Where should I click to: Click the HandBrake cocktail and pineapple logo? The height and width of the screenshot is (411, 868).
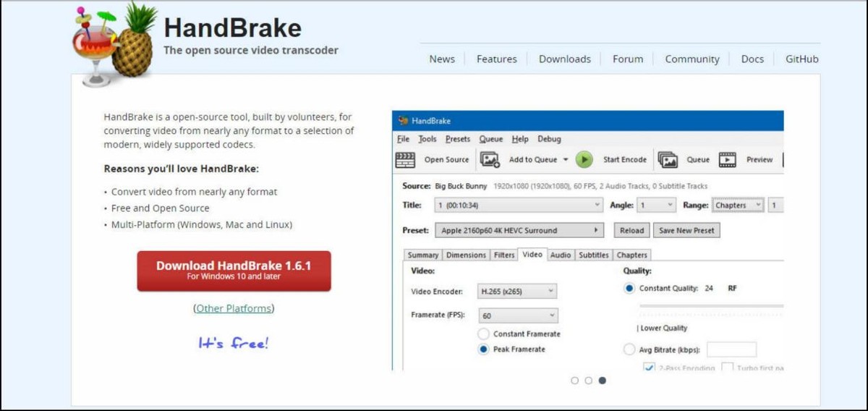pos(114,45)
